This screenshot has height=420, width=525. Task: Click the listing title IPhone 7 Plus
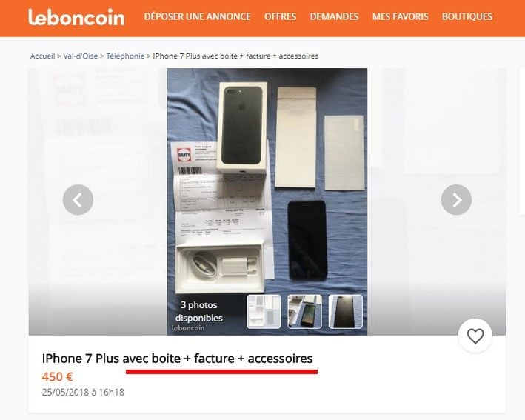pyautogui.click(x=177, y=359)
